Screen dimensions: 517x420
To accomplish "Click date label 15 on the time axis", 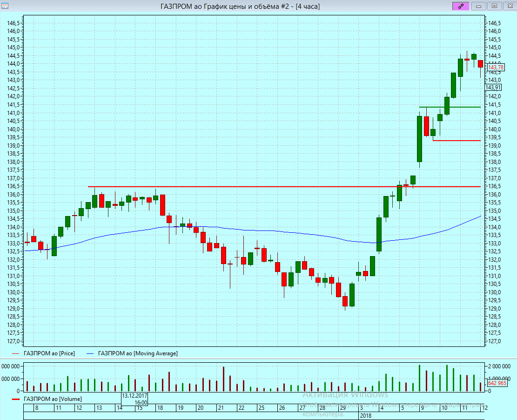I will pyautogui.click(x=140, y=408).
